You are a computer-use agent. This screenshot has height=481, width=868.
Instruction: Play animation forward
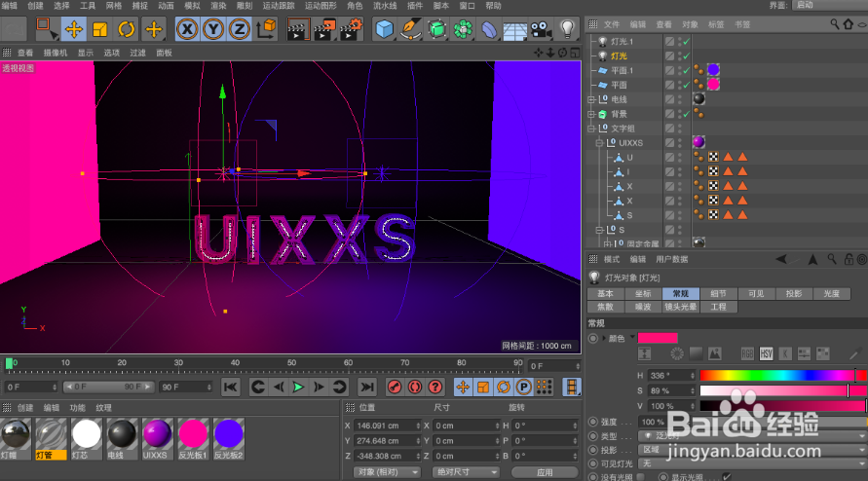coord(298,387)
